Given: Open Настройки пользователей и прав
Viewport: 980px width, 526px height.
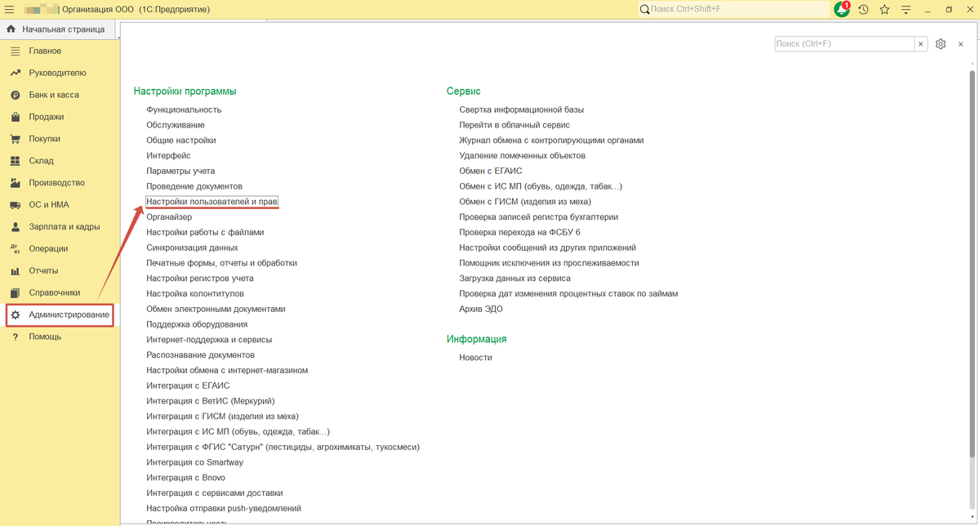Looking at the screenshot, I should click(x=212, y=201).
